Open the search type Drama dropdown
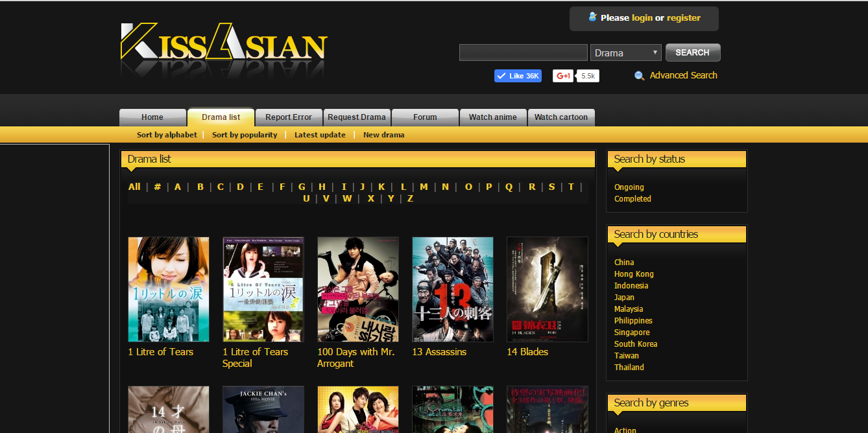The width and height of the screenshot is (868, 433). [x=625, y=53]
